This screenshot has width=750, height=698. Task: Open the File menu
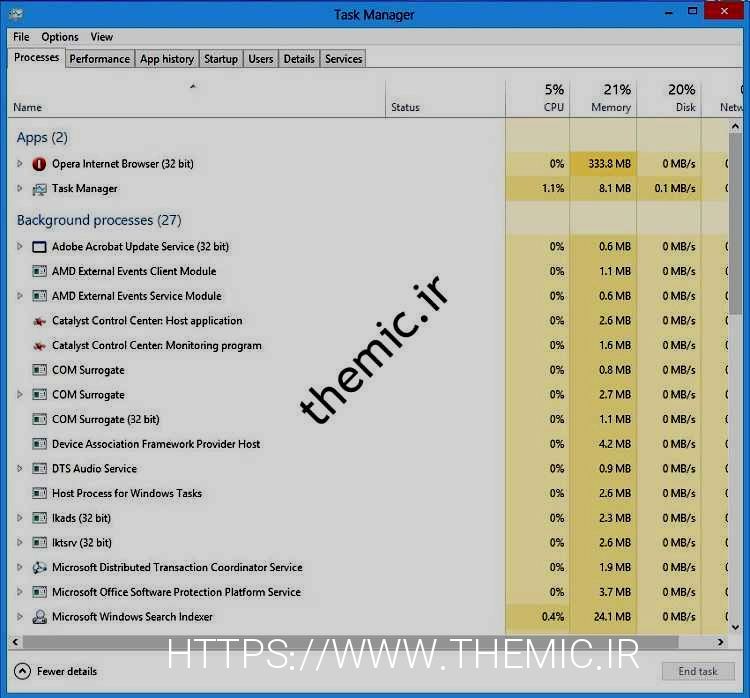coord(21,37)
